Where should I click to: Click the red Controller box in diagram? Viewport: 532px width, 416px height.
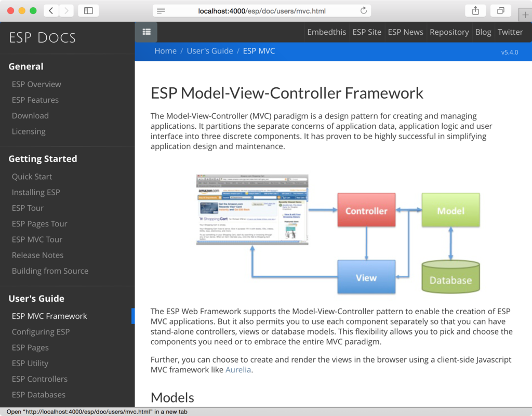tap(366, 210)
